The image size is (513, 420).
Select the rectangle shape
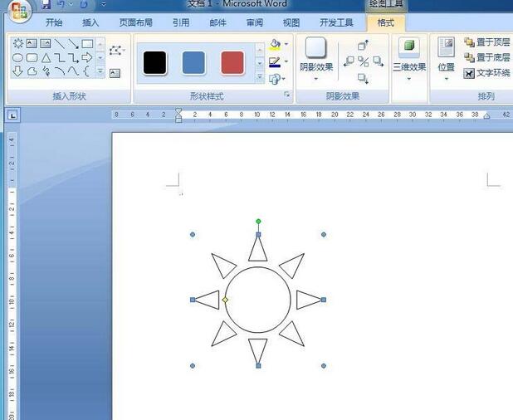coord(87,43)
